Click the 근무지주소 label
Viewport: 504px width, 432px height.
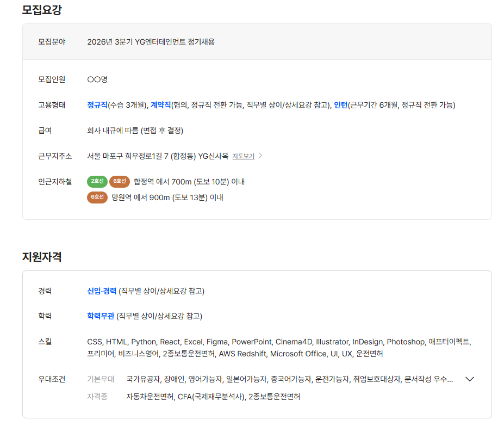[x=55, y=156]
